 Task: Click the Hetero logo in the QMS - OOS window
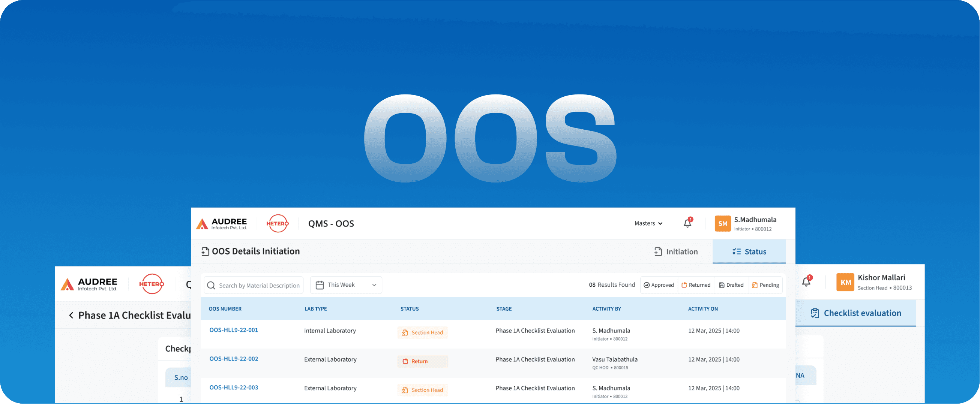277,223
